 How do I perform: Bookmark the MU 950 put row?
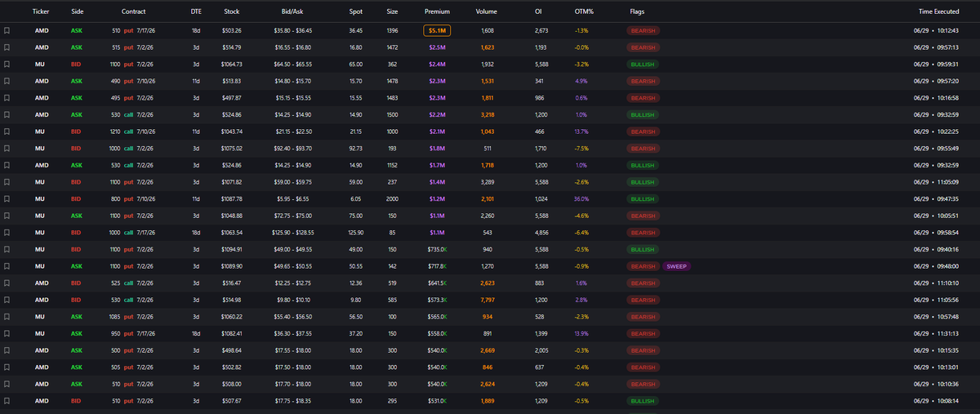coord(7,333)
